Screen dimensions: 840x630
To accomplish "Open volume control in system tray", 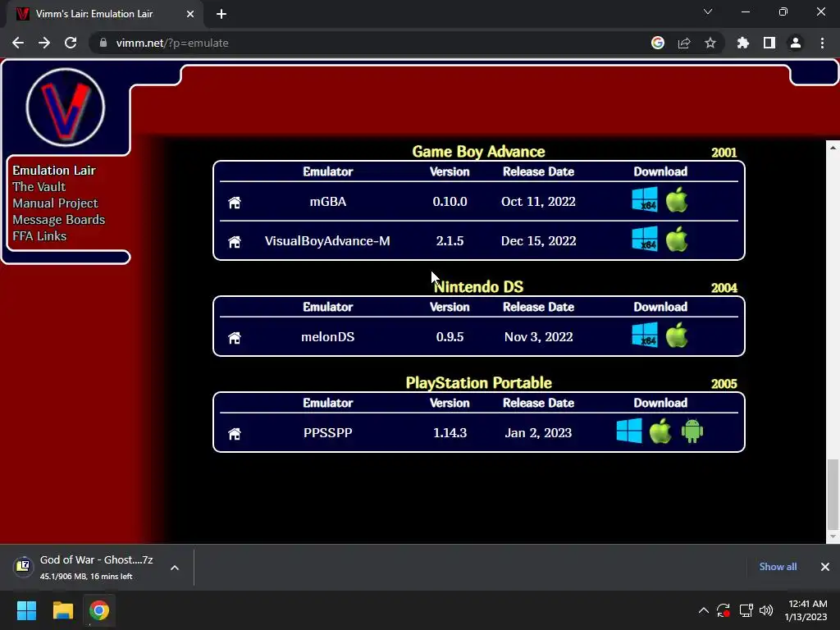I will pos(766,610).
